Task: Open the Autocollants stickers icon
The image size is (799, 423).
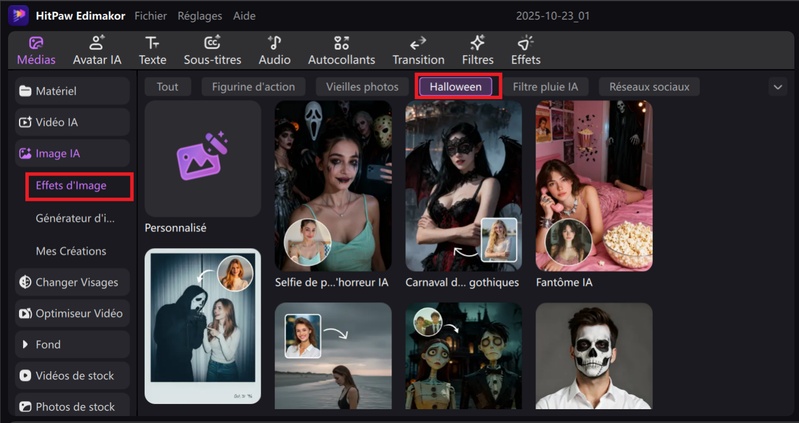Action: click(x=341, y=43)
